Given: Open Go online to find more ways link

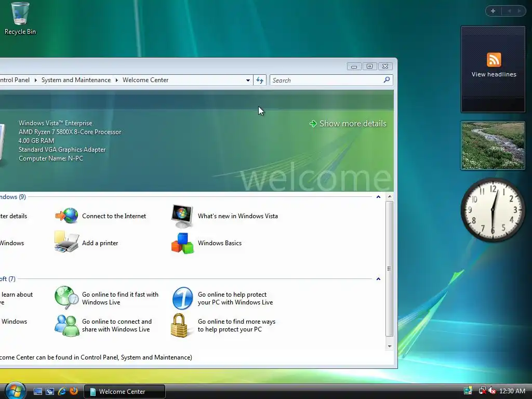Looking at the screenshot, I should 236,325.
